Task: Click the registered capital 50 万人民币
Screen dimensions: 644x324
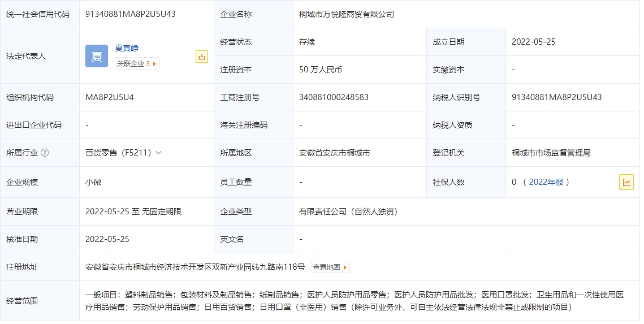Action: pos(321,70)
